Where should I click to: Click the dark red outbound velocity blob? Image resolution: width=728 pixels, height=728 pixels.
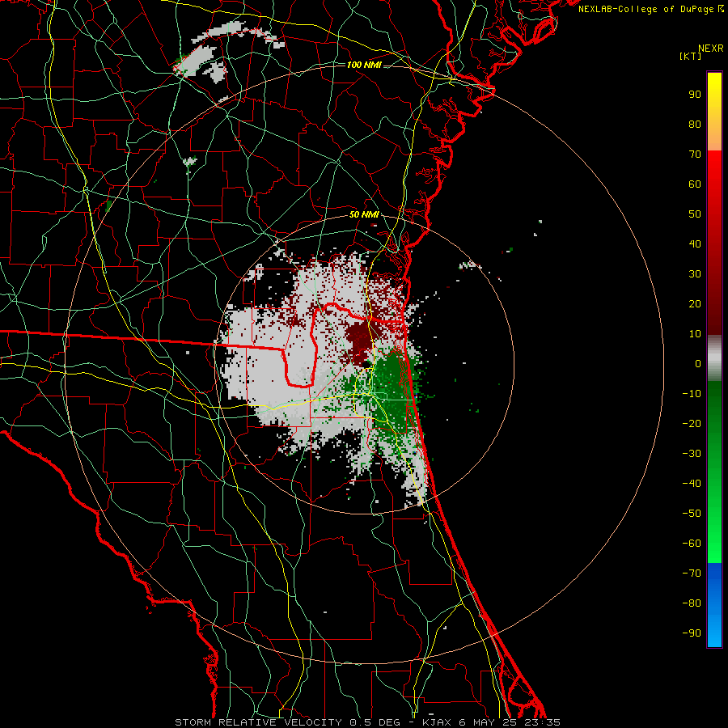point(358,342)
